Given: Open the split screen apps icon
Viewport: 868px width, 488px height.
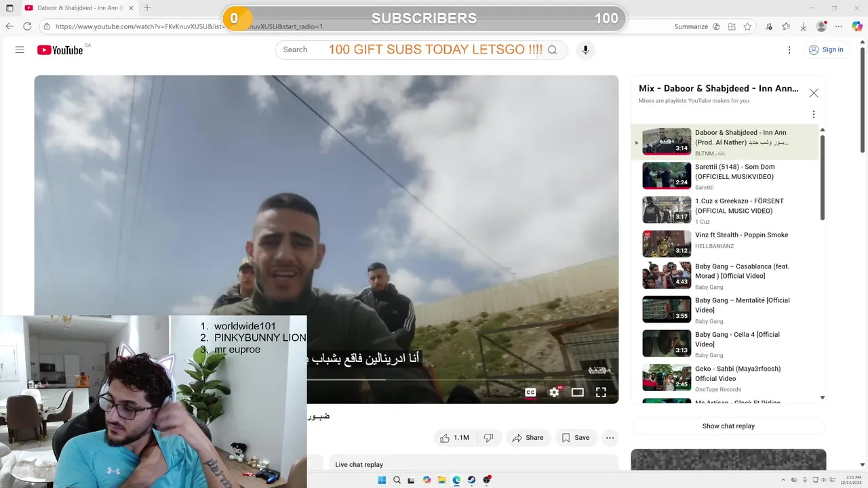Looking at the screenshot, I should click(732, 26).
